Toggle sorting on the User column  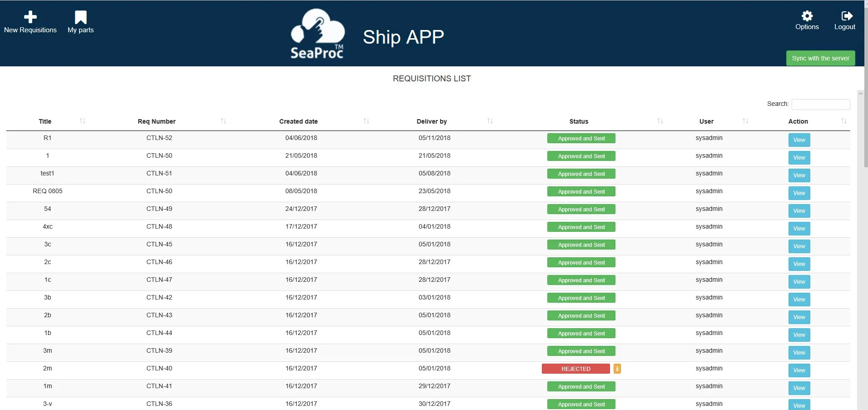click(745, 121)
